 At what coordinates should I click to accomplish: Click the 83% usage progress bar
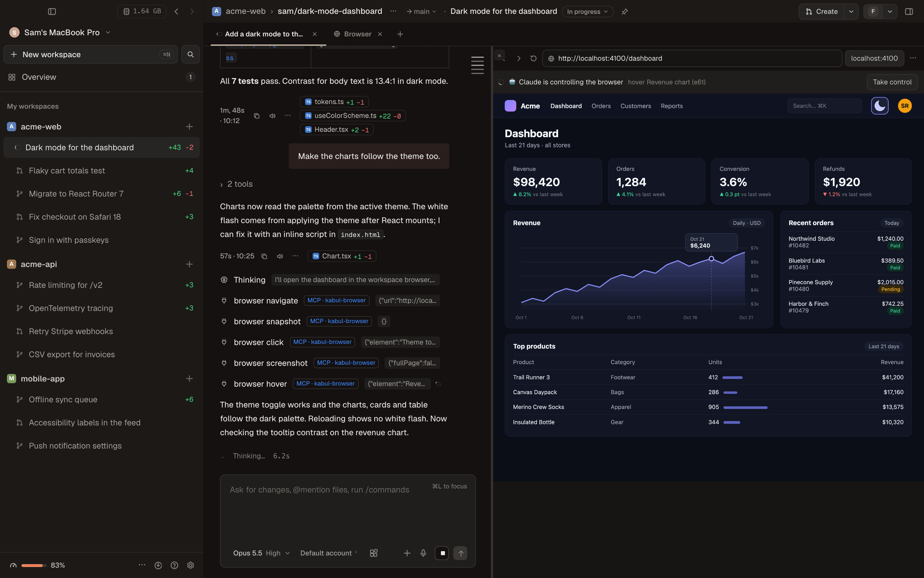33,565
